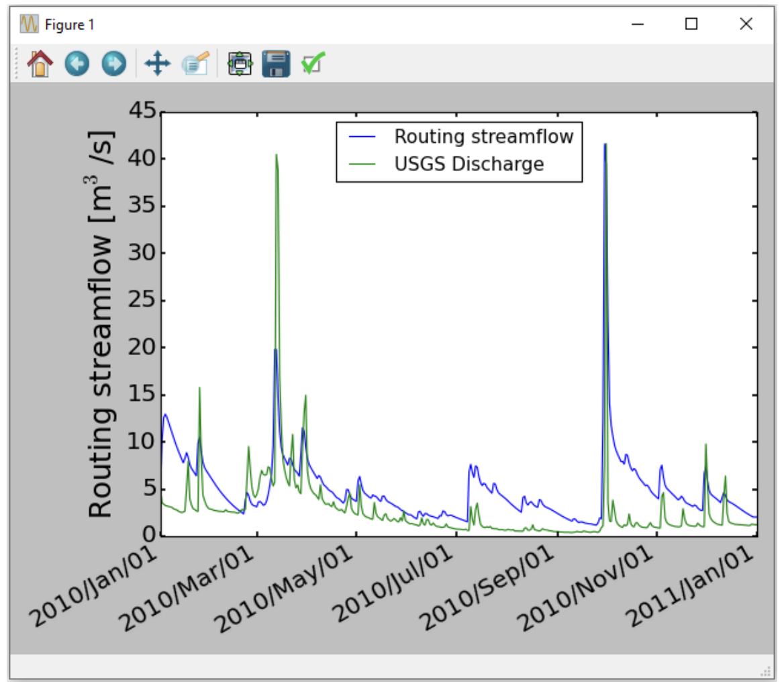Click the y-axis title Routing streamflow
The width and height of the screenshot is (784, 690).
click(x=100, y=324)
